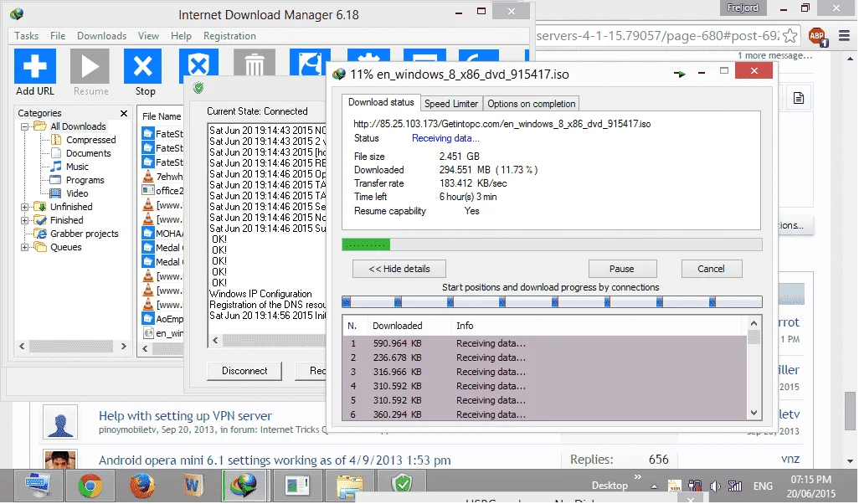This screenshot has width=859, height=504.
Task: Open the View menu
Action: point(148,36)
